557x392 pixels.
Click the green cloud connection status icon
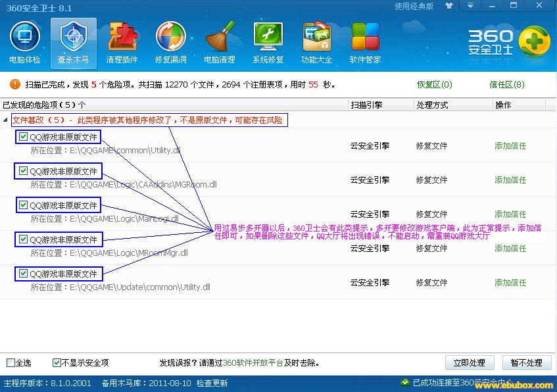pos(404,382)
